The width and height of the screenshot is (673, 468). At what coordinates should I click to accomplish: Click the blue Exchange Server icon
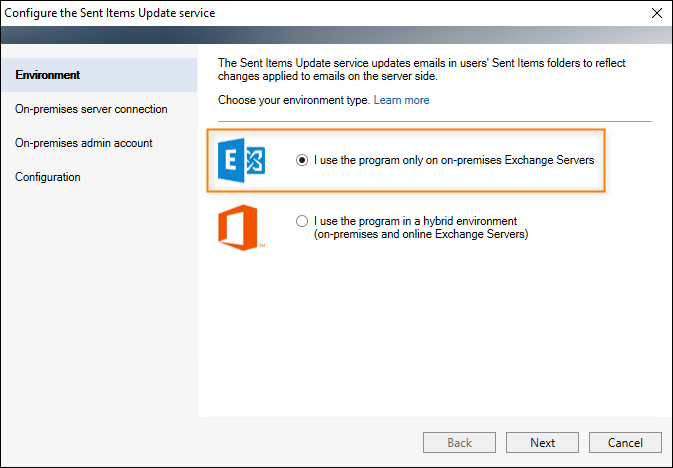point(241,160)
